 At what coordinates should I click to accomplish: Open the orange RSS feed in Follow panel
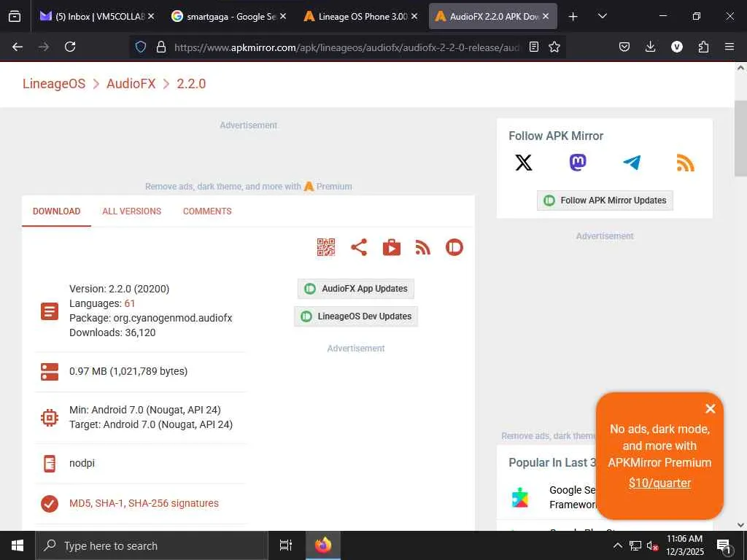(x=685, y=163)
